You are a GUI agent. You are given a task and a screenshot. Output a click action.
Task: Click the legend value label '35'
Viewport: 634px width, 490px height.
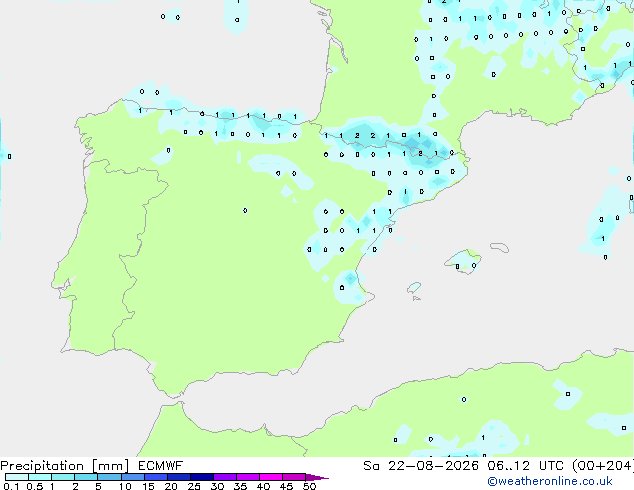click(x=240, y=486)
